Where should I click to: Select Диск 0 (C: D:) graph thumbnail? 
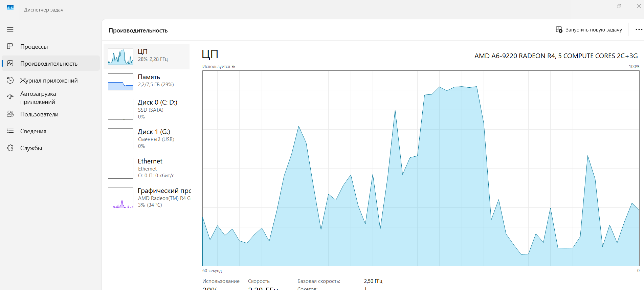pos(120,109)
